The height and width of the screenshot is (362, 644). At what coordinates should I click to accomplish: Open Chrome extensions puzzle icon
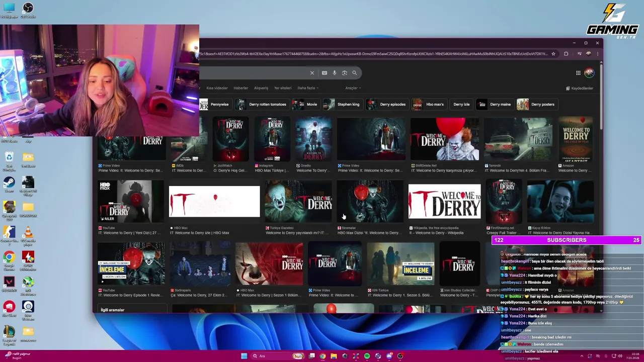[566, 54]
